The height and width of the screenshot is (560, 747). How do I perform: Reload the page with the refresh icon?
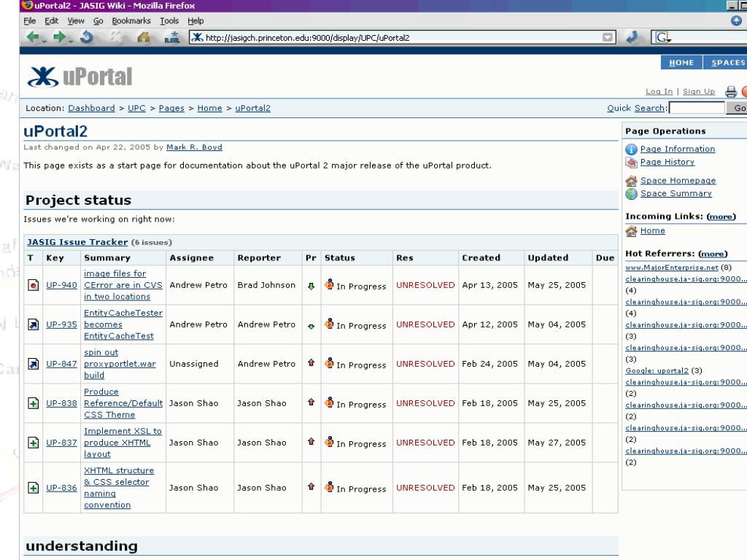[87, 37]
